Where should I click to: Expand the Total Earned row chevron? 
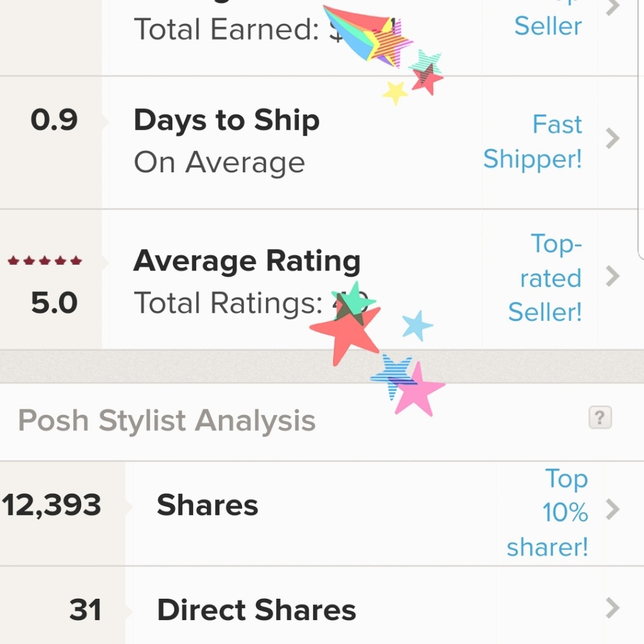coord(613,8)
